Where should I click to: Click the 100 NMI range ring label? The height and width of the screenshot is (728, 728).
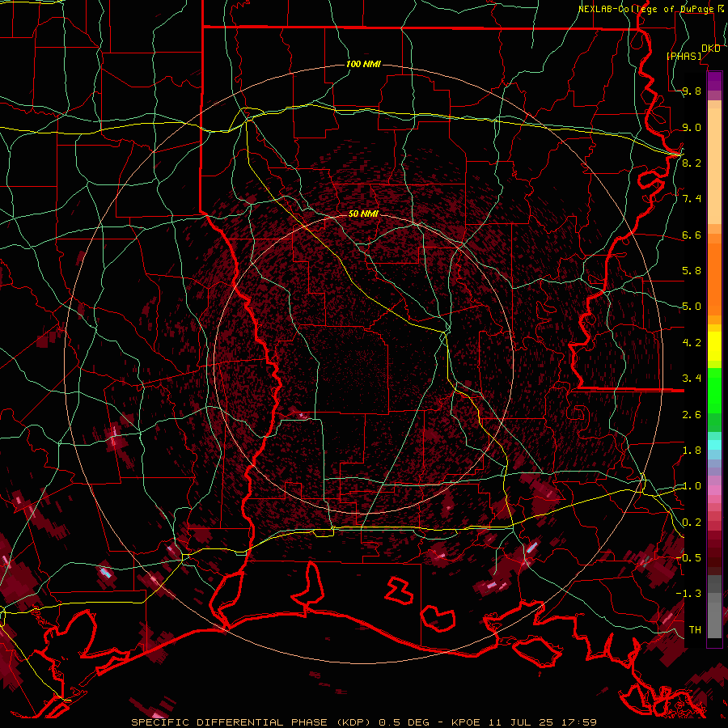tap(363, 64)
